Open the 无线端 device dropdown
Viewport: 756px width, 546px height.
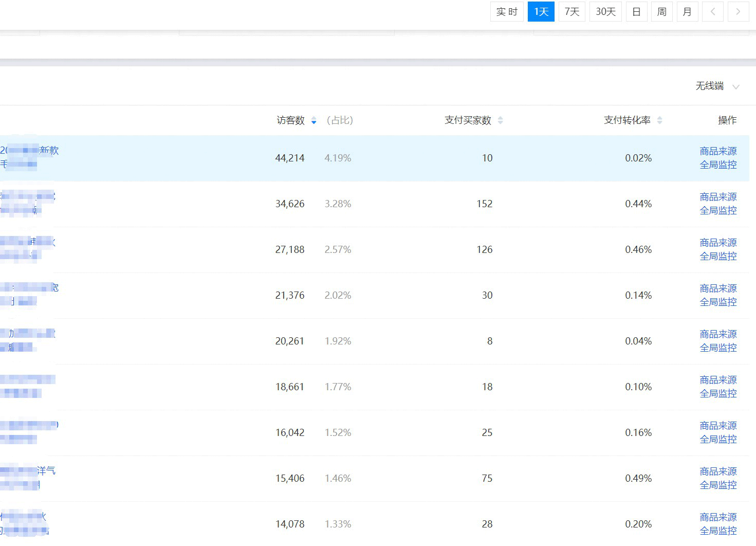(x=710, y=86)
